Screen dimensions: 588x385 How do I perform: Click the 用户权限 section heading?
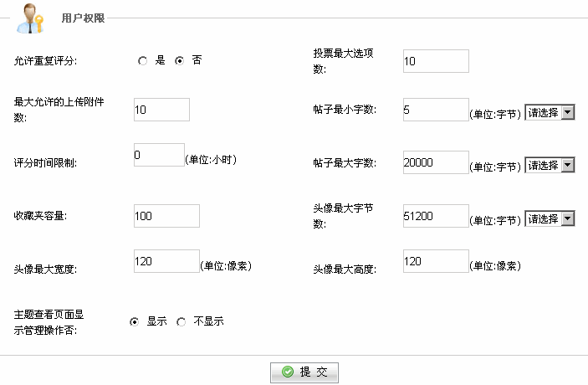coord(84,18)
